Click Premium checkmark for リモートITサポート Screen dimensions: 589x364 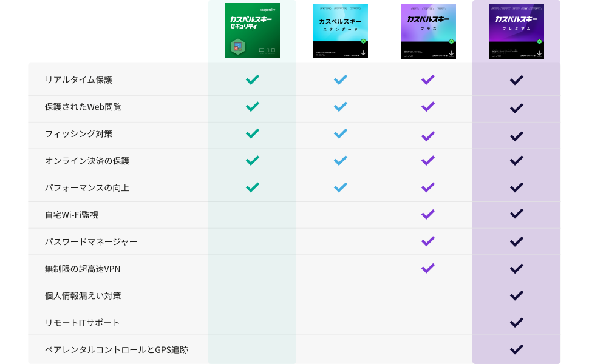point(517,322)
